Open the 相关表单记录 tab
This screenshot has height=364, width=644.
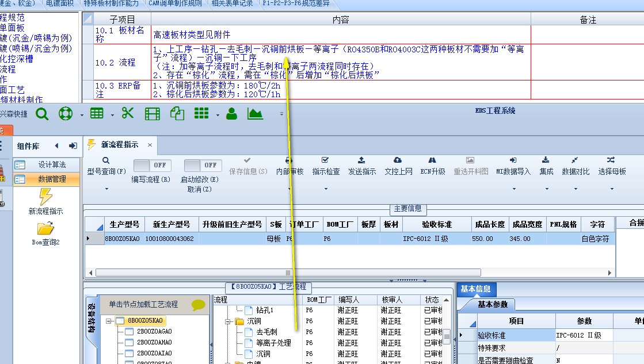[x=232, y=3]
